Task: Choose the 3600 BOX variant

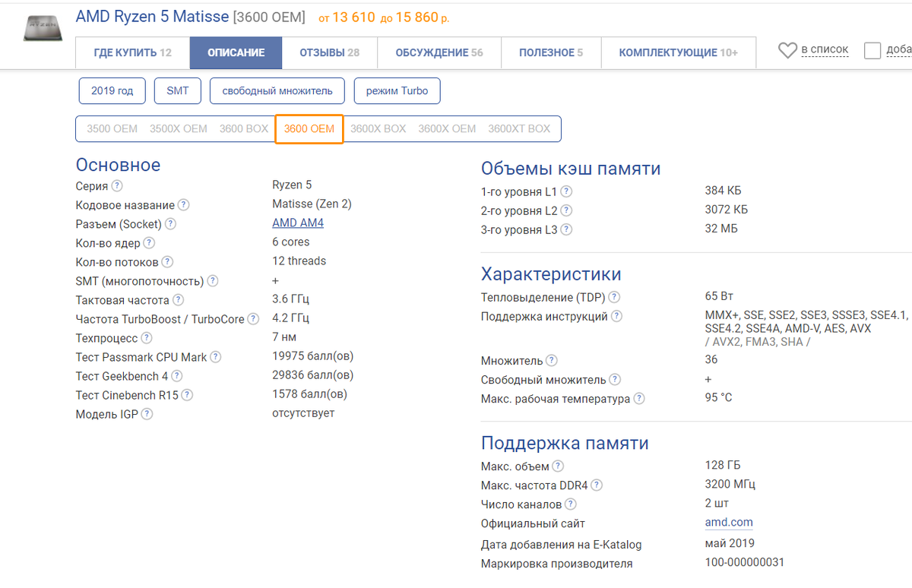Action: 244,129
